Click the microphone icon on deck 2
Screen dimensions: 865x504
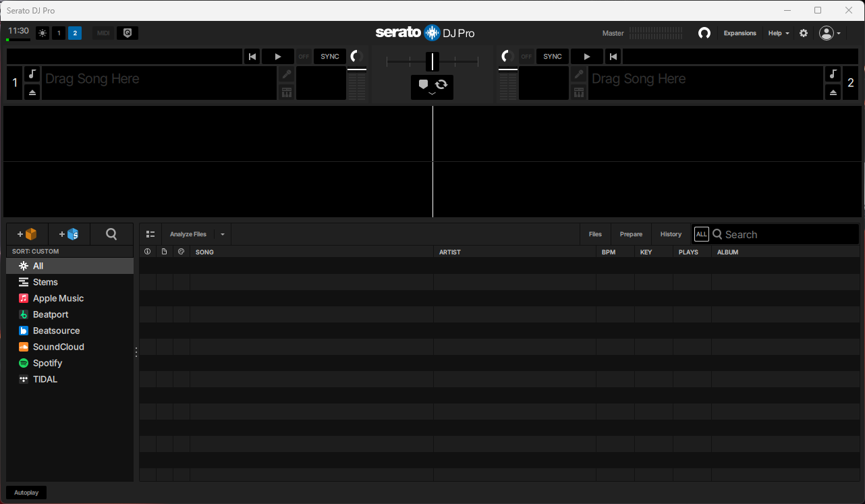[x=578, y=74]
